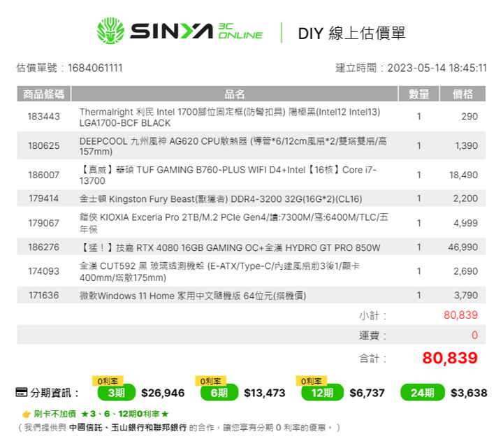Click the RTX 4080 16GB GAMING OC name
The height and width of the screenshot is (448, 503).
(x=230, y=247)
